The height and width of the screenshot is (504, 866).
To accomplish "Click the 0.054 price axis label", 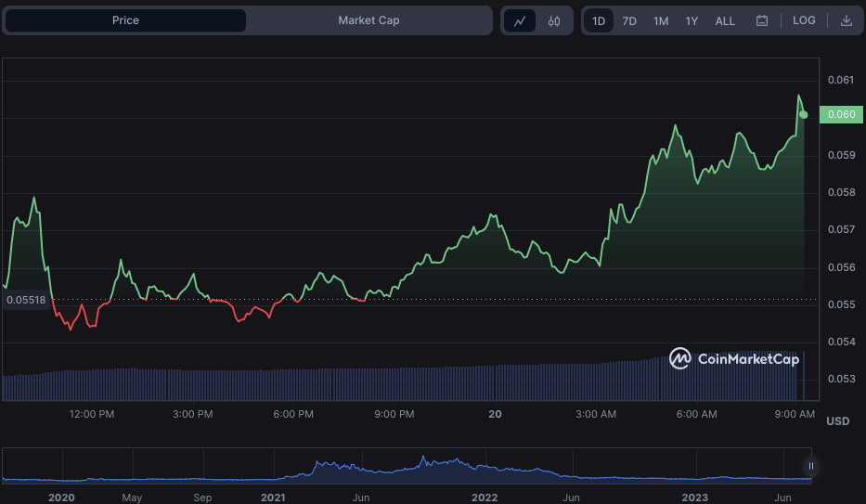I will (841, 342).
